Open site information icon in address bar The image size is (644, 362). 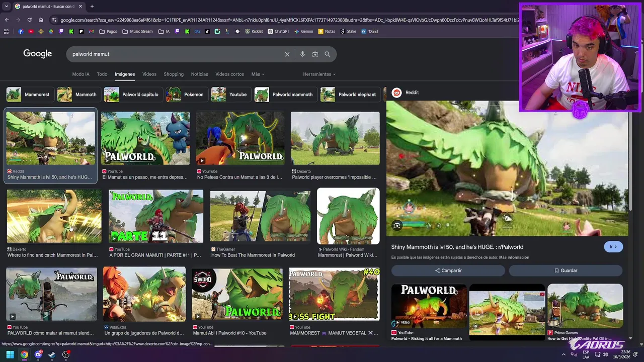pos(53,20)
